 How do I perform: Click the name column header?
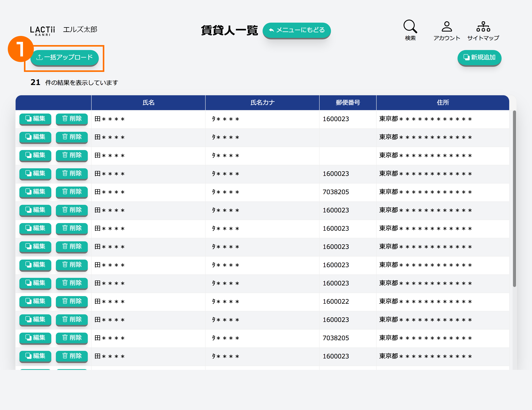pos(148,103)
